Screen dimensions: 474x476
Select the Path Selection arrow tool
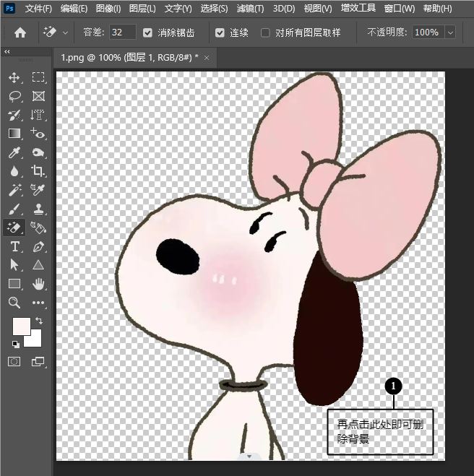click(x=14, y=264)
